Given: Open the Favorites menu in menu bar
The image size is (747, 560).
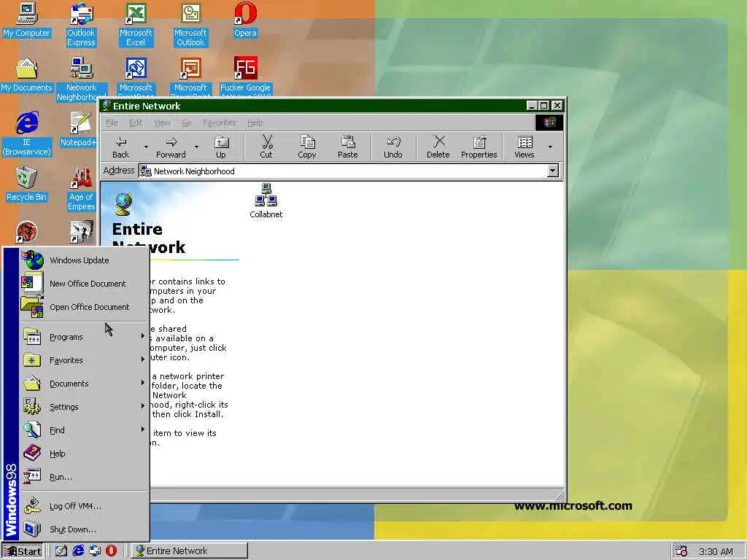Looking at the screenshot, I should (219, 122).
